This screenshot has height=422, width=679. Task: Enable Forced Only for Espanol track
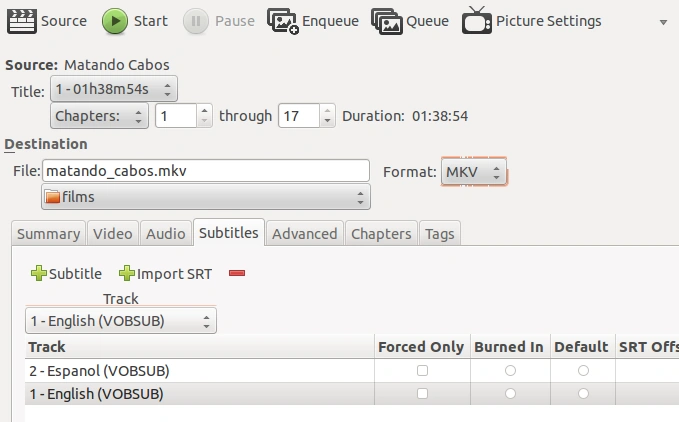click(x=422, y=371)
